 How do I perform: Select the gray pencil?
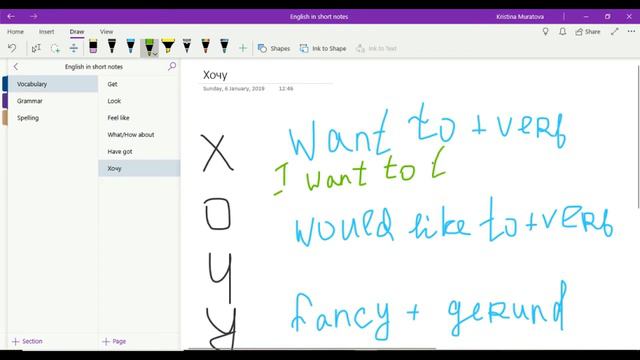(187, 46)
